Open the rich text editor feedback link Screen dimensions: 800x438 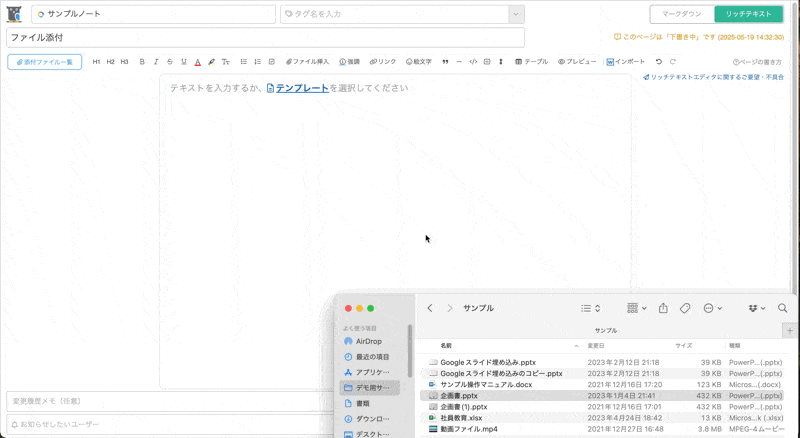tap(713, 77)
